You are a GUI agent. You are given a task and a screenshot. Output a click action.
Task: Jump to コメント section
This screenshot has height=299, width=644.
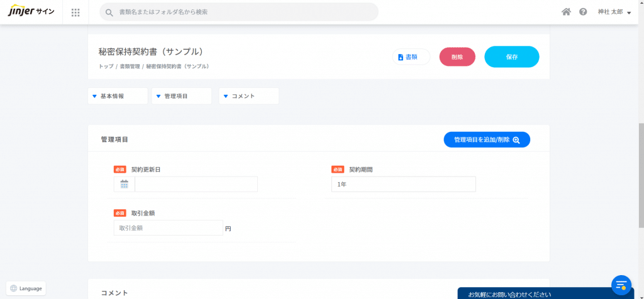248,96
